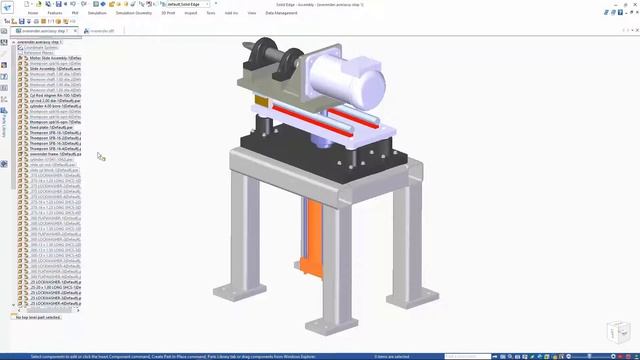Click the part icon beside fixed plate
This screenshot has height=360, width=640.
click(x=26, y=127)
